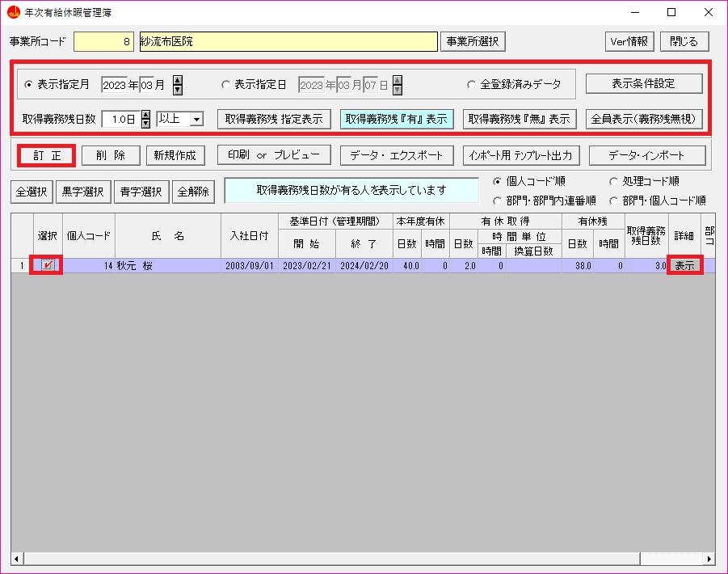Click 取得義務残『有』表示 button

pos(397,119)
